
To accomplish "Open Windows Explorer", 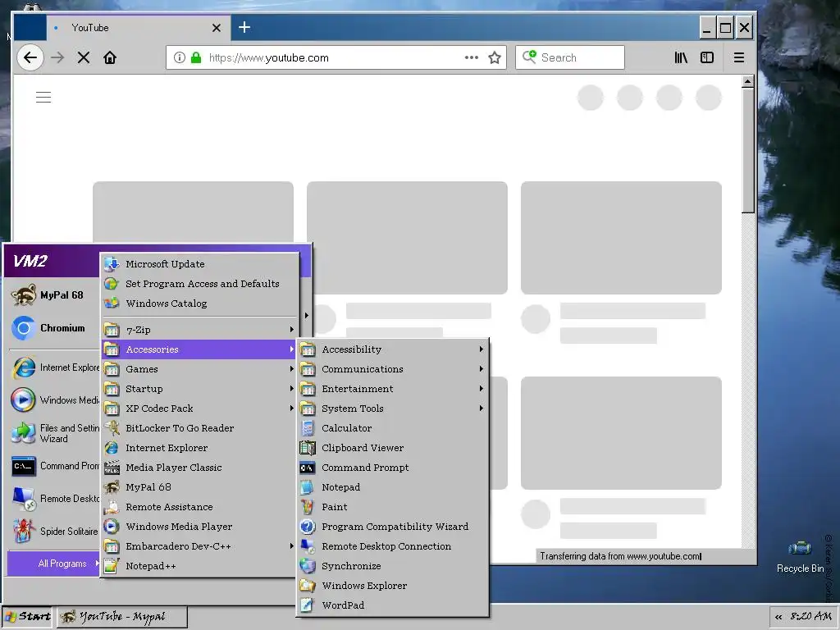I will (393, 586).
